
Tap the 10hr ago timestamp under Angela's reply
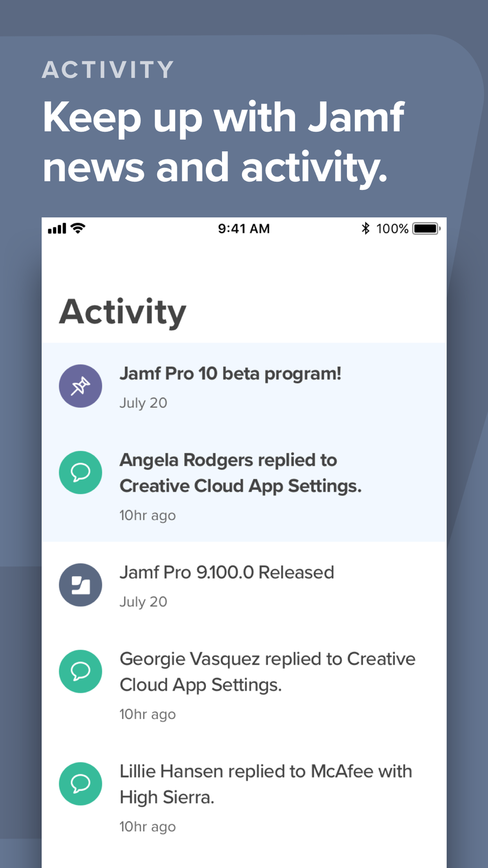[x=147, y=516]
